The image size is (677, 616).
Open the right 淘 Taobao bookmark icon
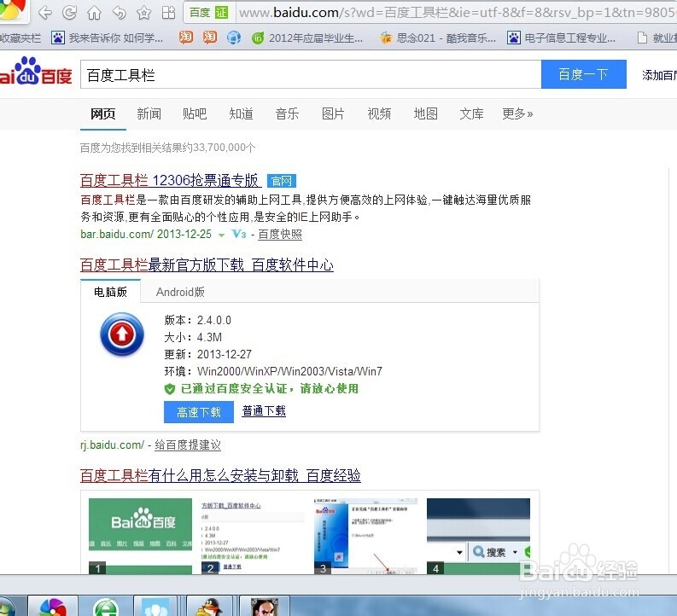point(210,38)
